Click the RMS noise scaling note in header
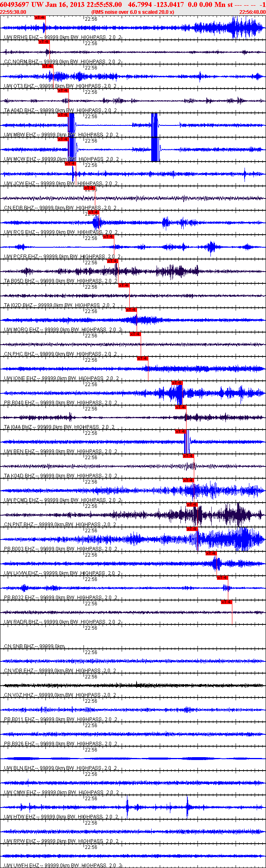Viewport: 266px width, 868px height. (x=133, y=12)
